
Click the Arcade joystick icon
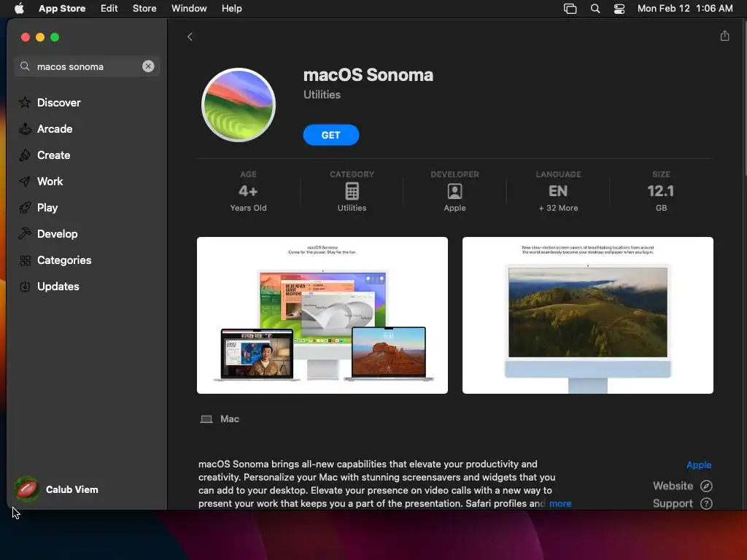pyautogui.click(x=25, y=128)
